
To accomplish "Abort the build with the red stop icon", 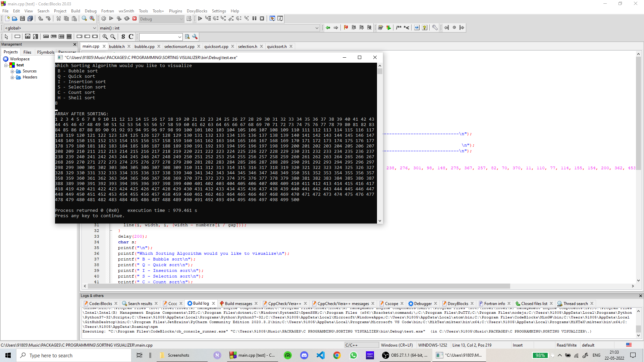I will pos(135,18).
